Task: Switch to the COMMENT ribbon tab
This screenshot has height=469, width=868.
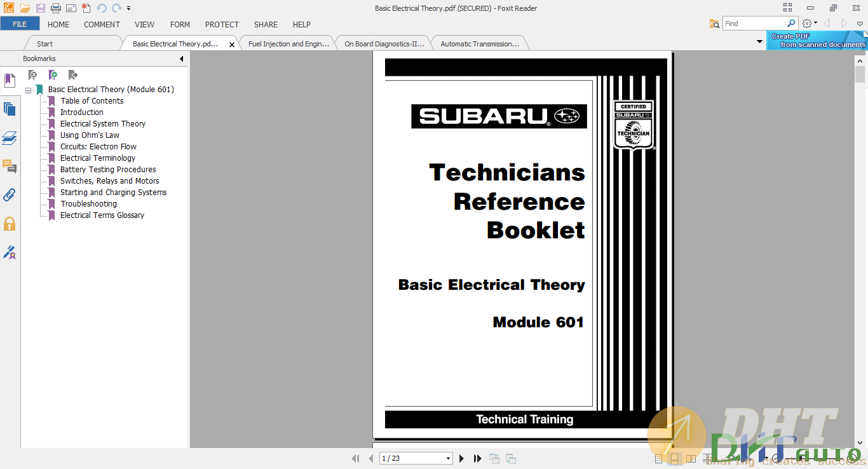Action: pos(102,24)
